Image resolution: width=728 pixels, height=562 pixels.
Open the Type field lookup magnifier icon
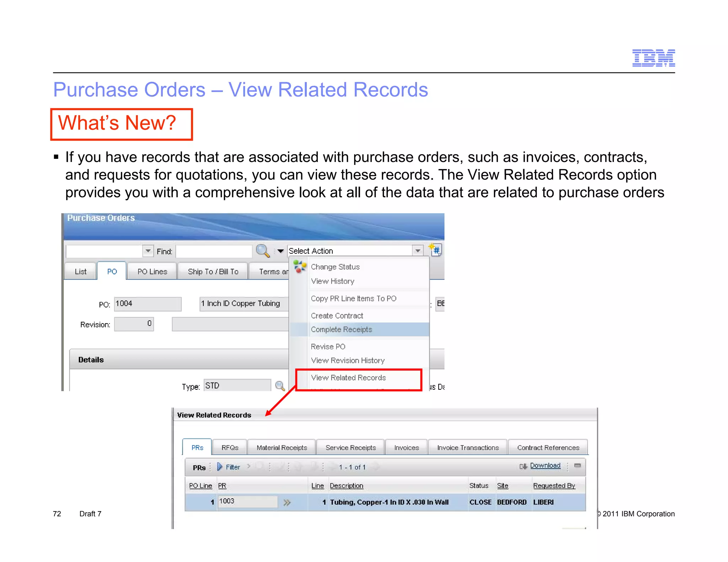click(x=280, y=386)
